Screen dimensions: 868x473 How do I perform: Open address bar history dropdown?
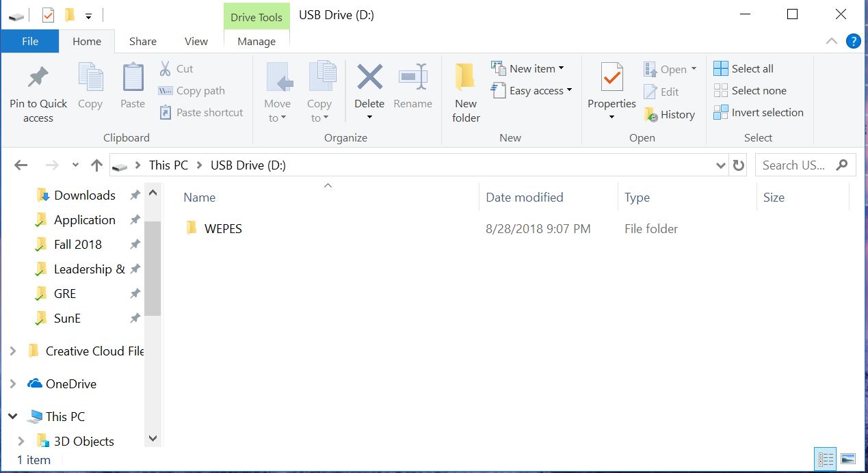click(x=720, y=165)
